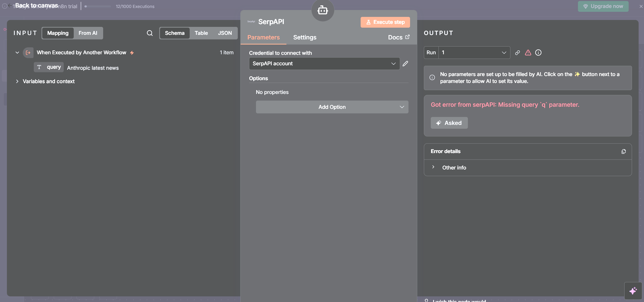Click the search icon in Input panel
This screenshot has height=302, width=644.
tap(150, 33)
